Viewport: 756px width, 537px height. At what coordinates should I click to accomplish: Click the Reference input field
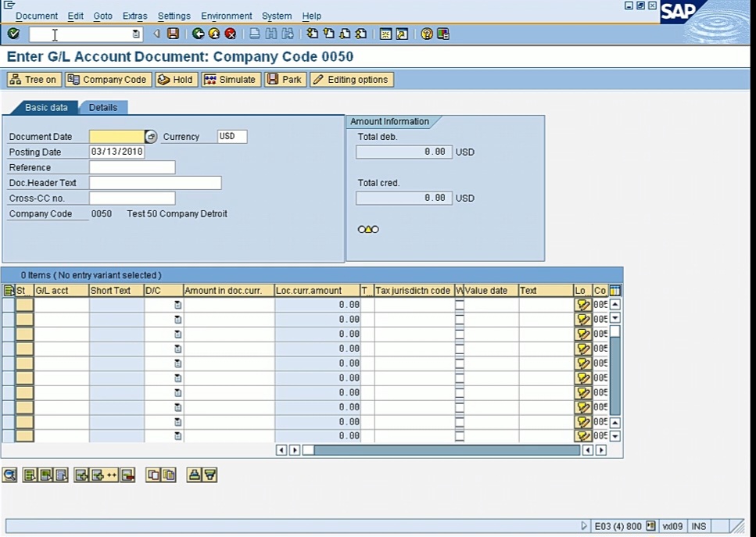tap(132, 167)
